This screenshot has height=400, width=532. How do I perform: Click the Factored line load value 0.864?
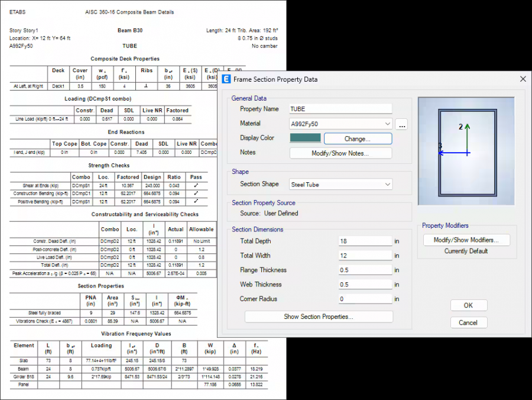[x=177, y=119]
